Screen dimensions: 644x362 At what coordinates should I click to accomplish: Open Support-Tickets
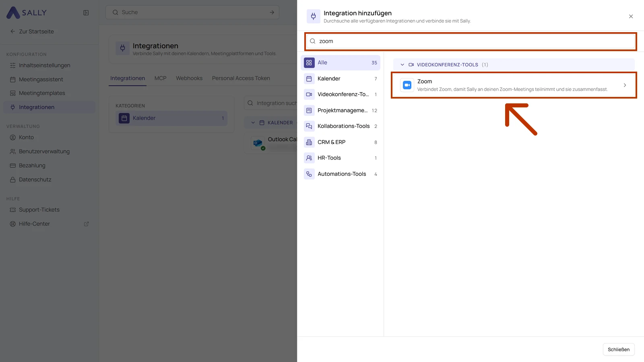[x=49, y=210]
